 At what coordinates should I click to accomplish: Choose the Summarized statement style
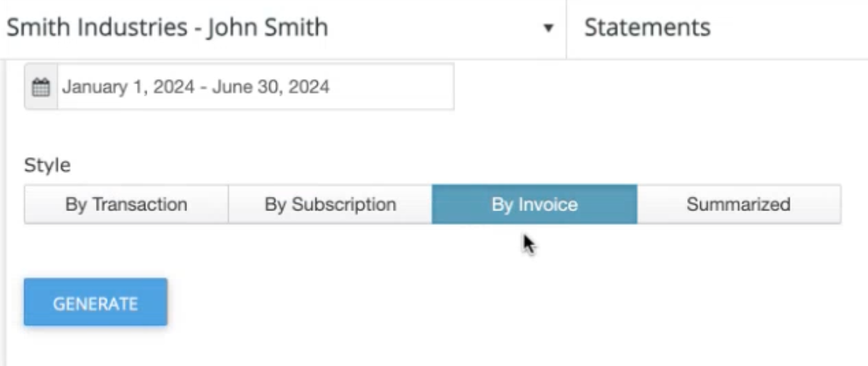[x=739, y=204]
